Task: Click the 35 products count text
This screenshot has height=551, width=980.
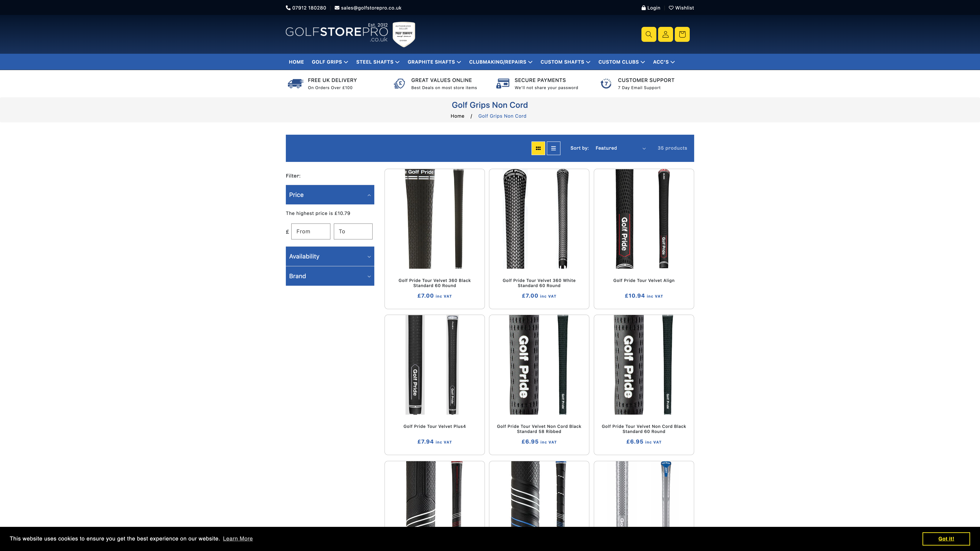Action: click(672, 148)
